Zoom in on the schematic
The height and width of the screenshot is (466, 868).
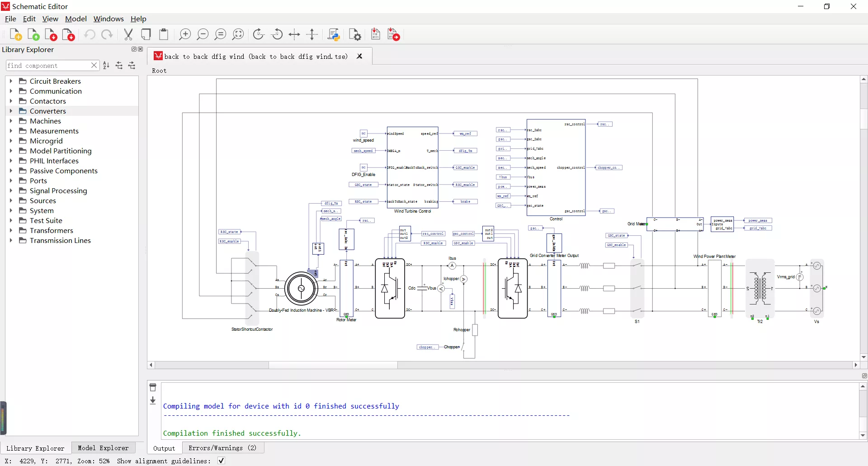coord(185,35)
